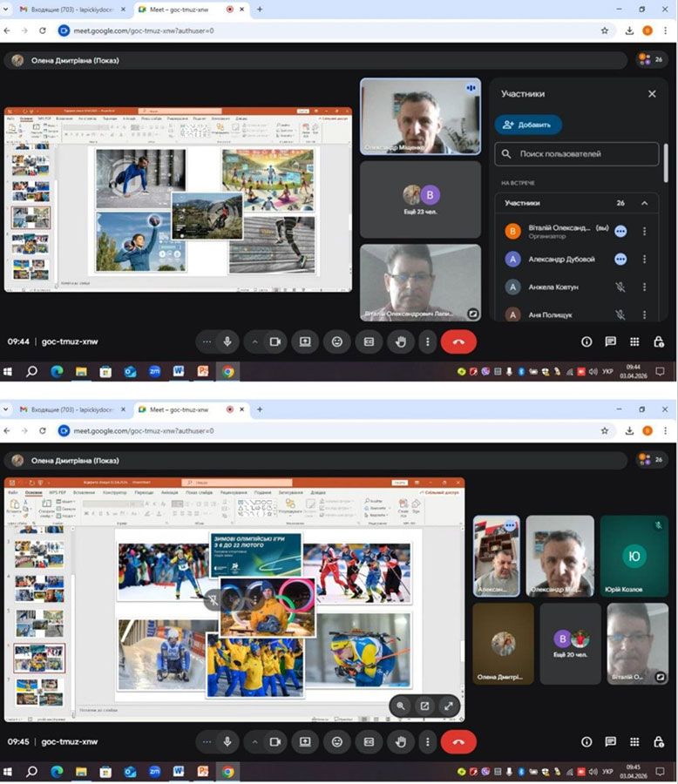Click the Ещё 23 чел. tile
The image size is (678, 784).
coord(420,199)
